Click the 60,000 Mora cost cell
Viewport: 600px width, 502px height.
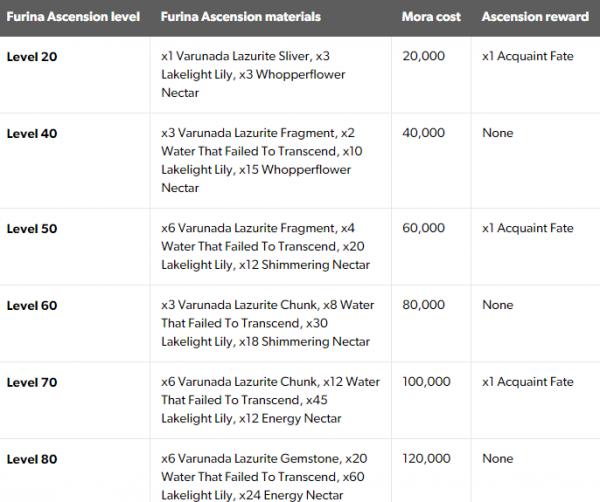(423, 228)
